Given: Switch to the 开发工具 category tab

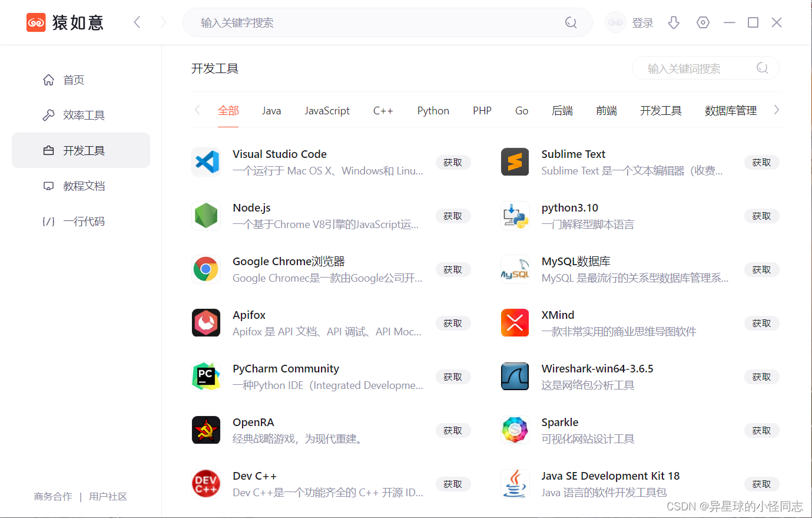Looking at the screenshot, I should 661,111.
